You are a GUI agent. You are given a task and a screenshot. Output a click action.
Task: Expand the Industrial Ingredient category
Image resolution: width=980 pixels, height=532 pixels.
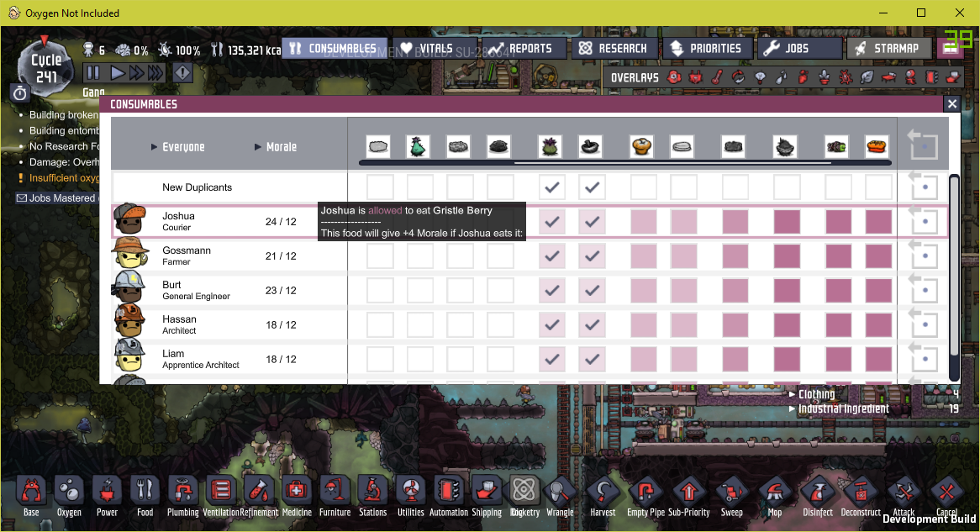point(839,408)
